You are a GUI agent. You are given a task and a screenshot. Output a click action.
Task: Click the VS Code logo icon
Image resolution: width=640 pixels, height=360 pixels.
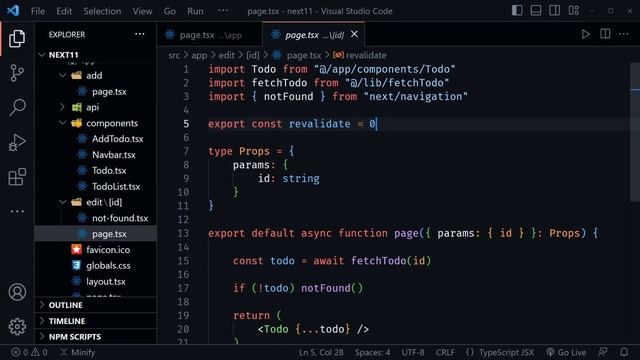point(13,11)
